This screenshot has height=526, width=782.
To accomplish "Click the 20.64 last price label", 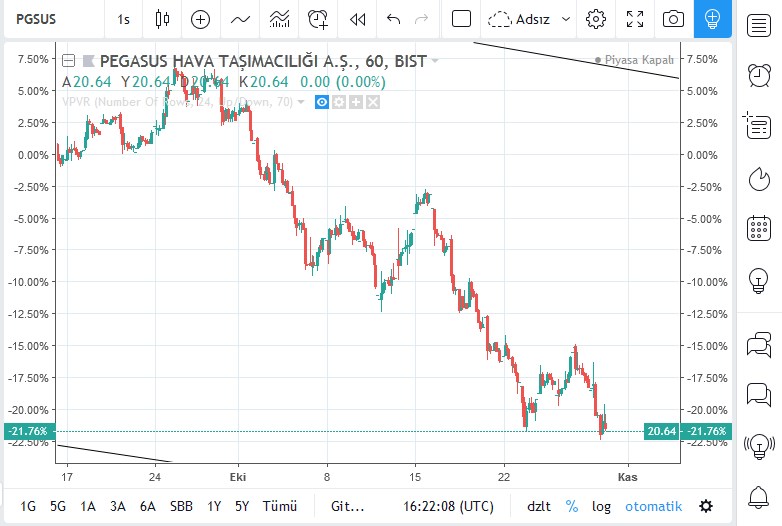I will pos(661,431).
